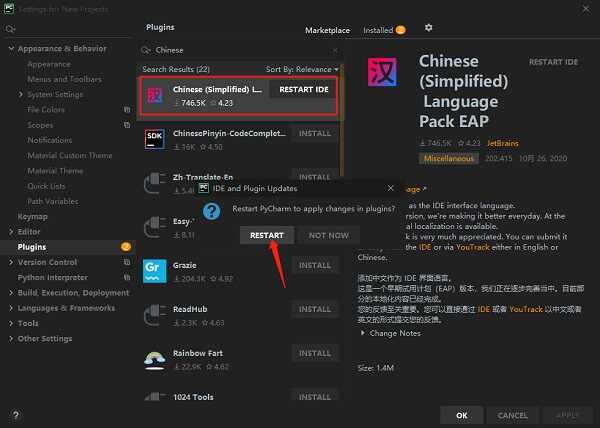This screenshot has width=600, height=428.
Task: Click the Grazie plugin icon
Action: 155,271
